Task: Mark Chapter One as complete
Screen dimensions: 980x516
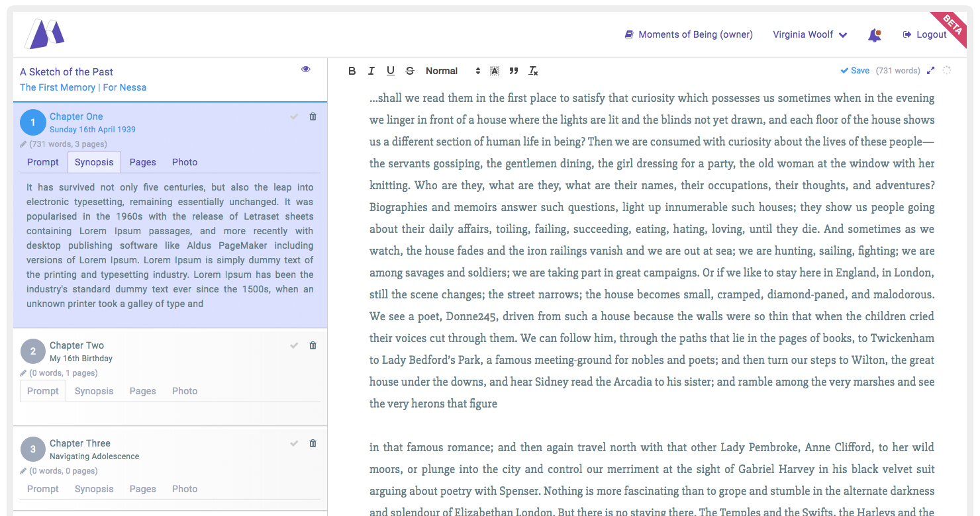Action: (x=294, y=116)
